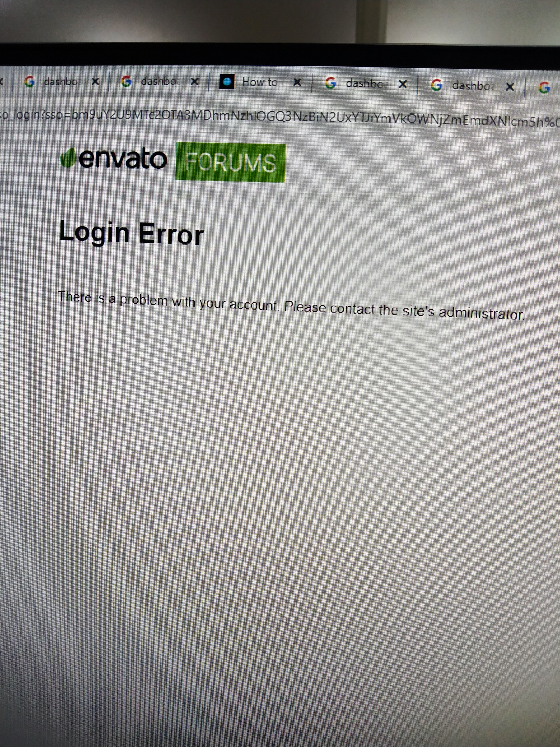Screen dimensions: 560x747
Task: Click the Google favicon on the leftmost tab
Action: [29, 82]
